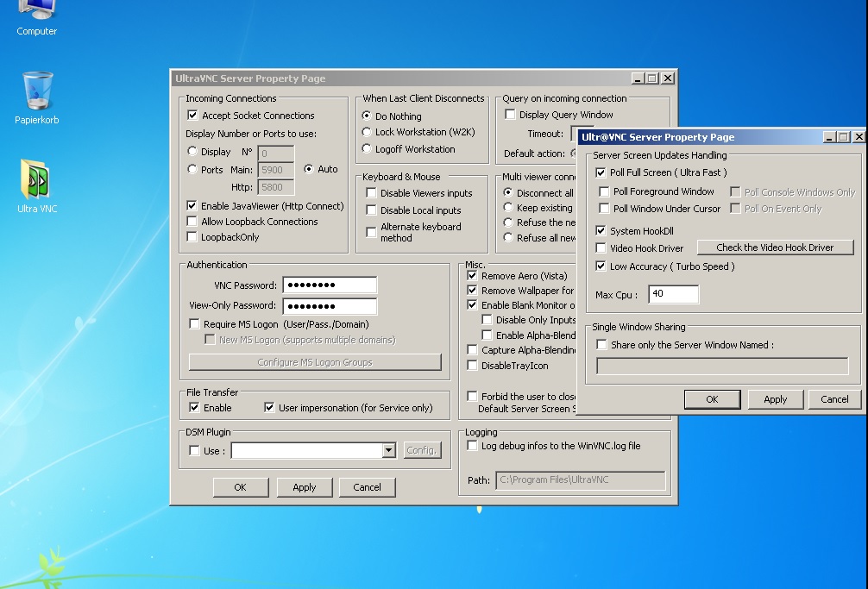Click Cancel in the Ultr@VNC polling dialog

pyautogui.click(x=834, y=399)
